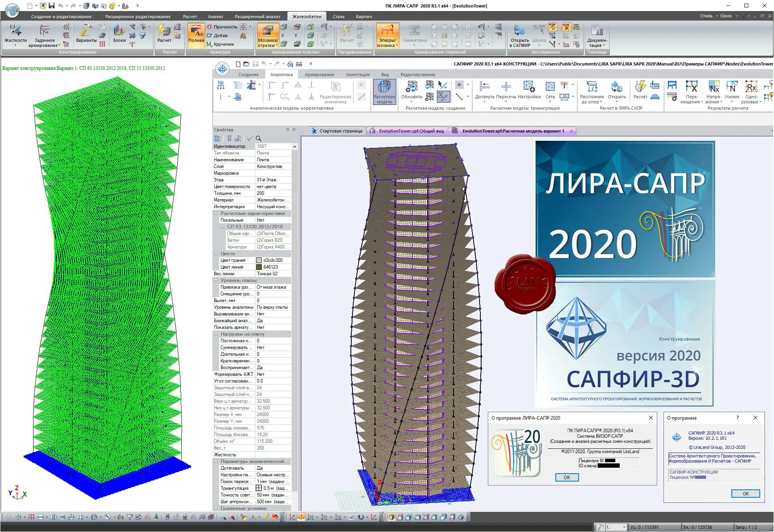Image resolution: width=774 pixels, height=532 pixels.
Task: Toggle the Полная reinforcement display button
Action: 196,35
